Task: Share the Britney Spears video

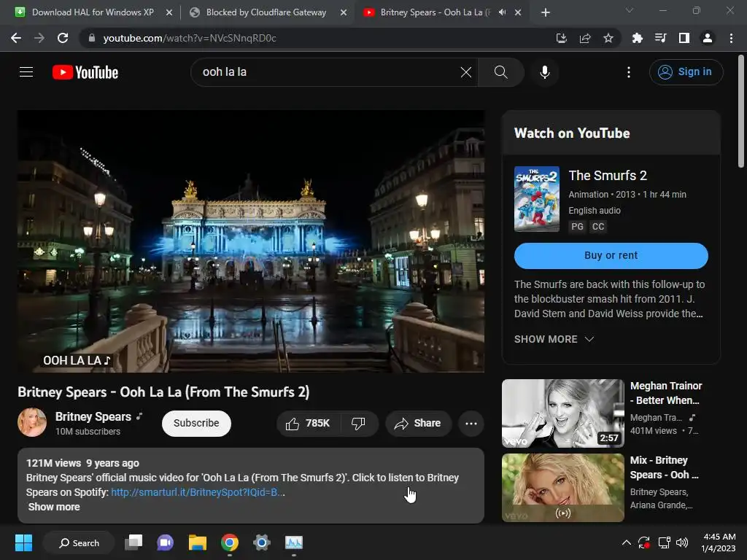Action: pos(418,423)
